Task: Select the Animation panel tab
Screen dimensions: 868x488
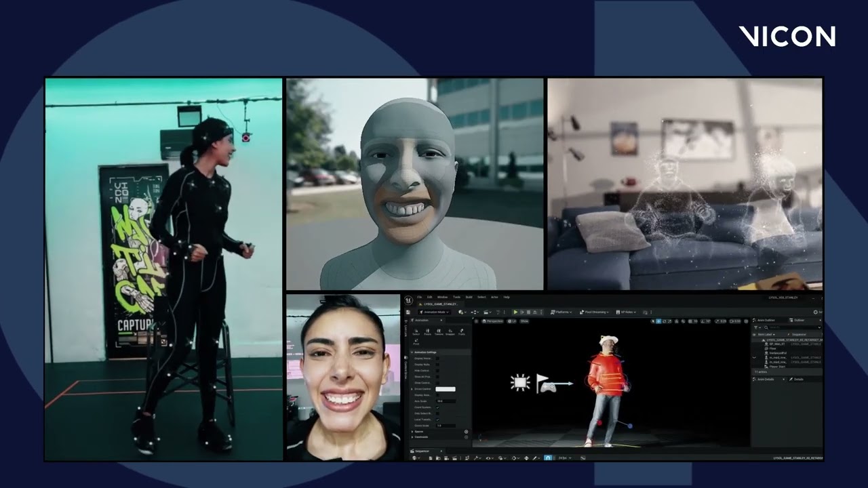Action: coord(427,320)
